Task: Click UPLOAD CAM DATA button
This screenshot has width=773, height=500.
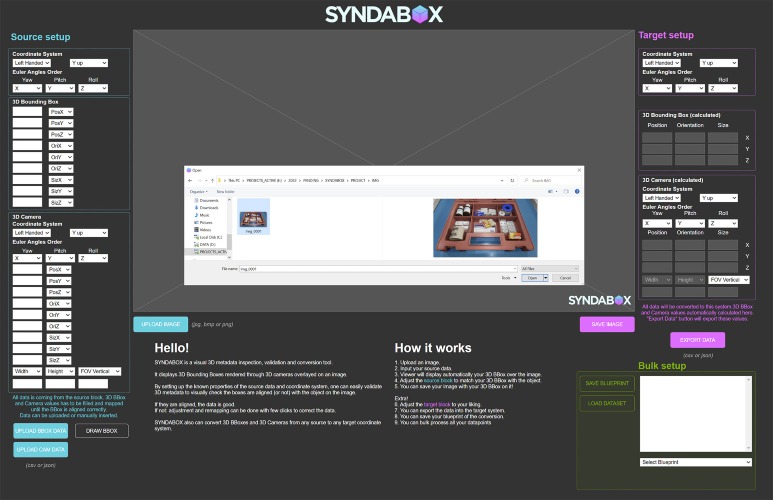Action: tap(40, 450)
